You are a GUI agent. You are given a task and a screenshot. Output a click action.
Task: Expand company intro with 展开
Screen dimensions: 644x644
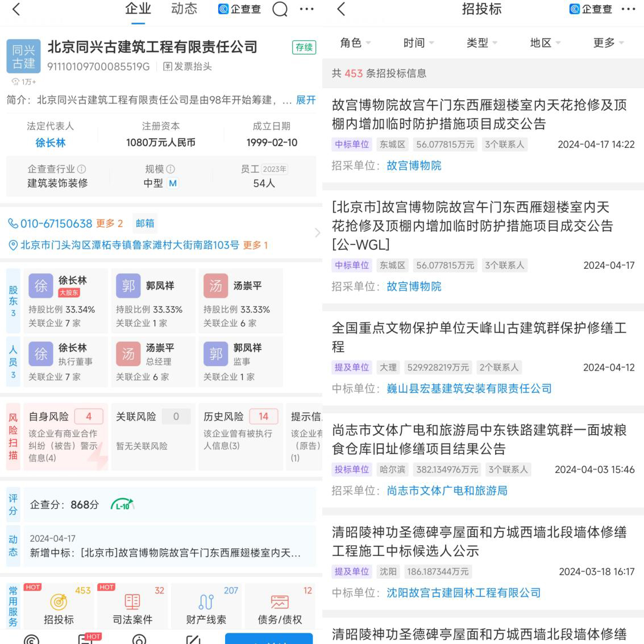306,100
